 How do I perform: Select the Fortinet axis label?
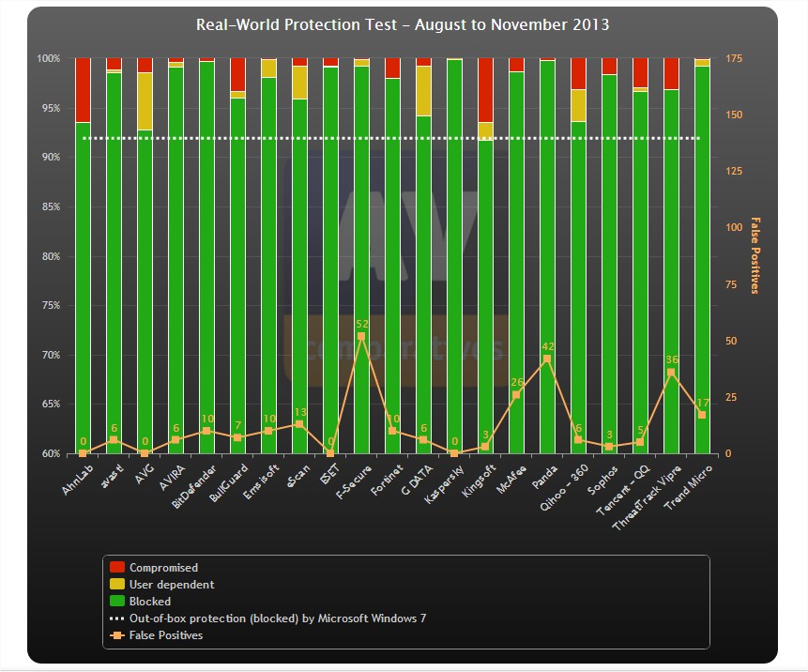pyautogui.click(x=388, y=480)
